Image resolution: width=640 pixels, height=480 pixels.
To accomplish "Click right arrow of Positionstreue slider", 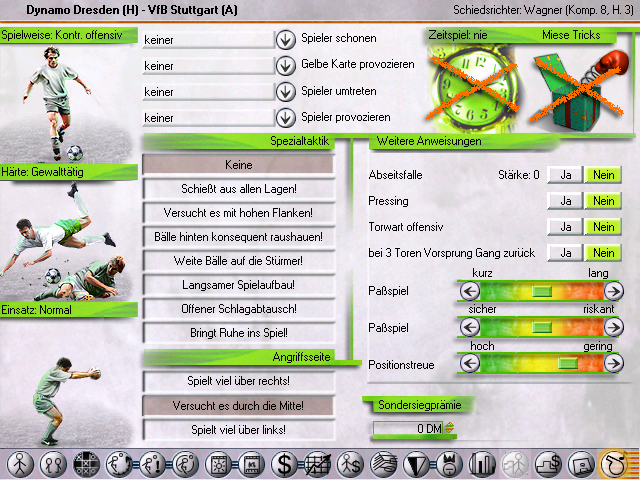I will coord(613,363).
